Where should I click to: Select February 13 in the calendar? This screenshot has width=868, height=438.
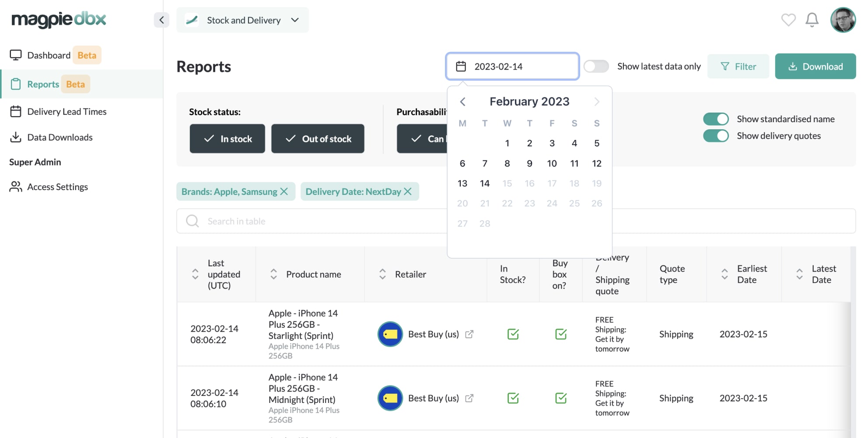point(462,183)
